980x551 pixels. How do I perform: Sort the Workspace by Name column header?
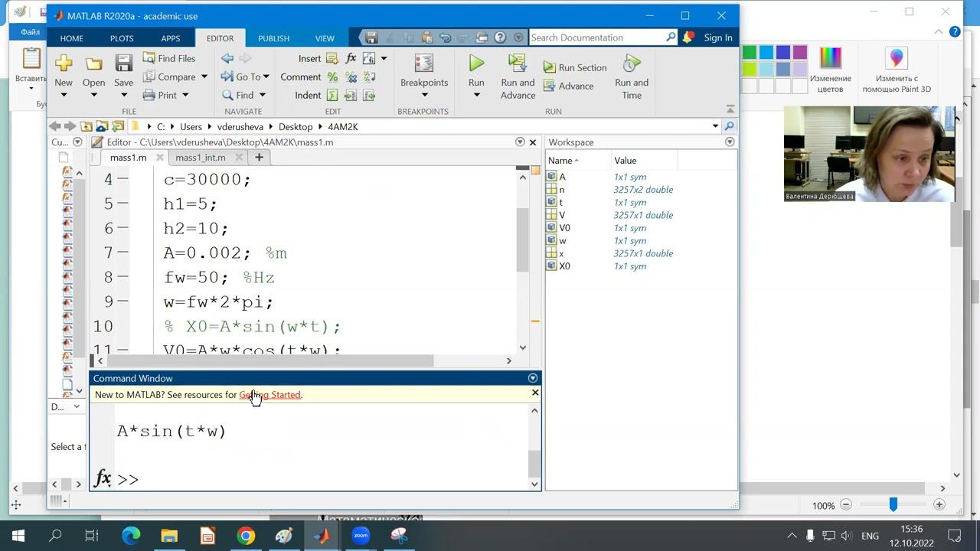[x=577, y=161]
